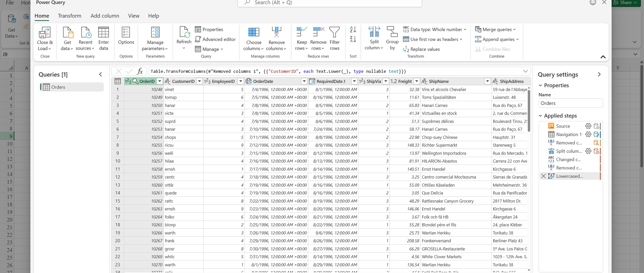Image resolution: width=644 pixels, height=273 pixels.
Task: Sort ascending with the A-Z icon
Action: tap(353, 30)
